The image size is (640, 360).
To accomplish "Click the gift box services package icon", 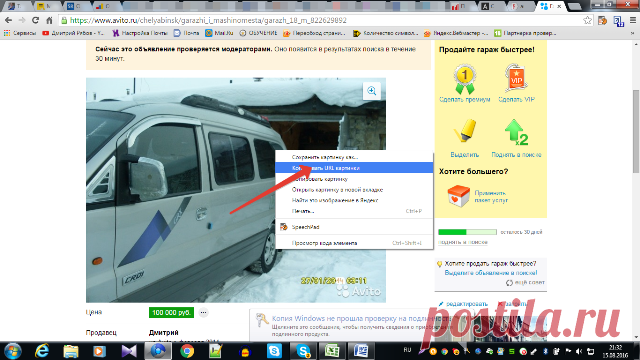I will pos(458,196).
